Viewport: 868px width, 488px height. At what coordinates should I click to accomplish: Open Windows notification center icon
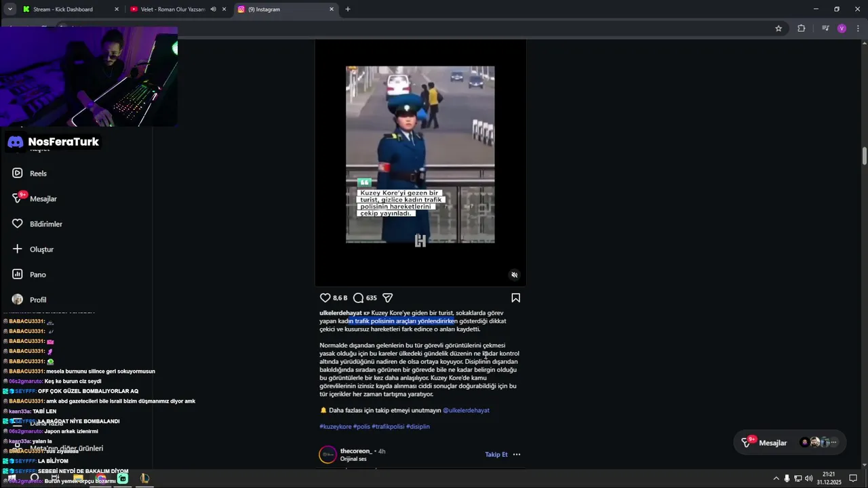853,479
